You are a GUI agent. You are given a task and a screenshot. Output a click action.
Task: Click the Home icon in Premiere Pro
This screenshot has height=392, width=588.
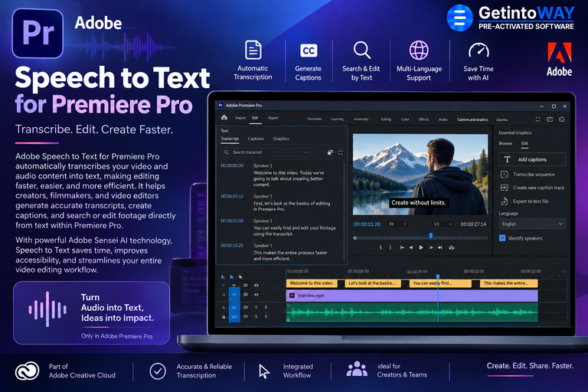tap(224, 118)
